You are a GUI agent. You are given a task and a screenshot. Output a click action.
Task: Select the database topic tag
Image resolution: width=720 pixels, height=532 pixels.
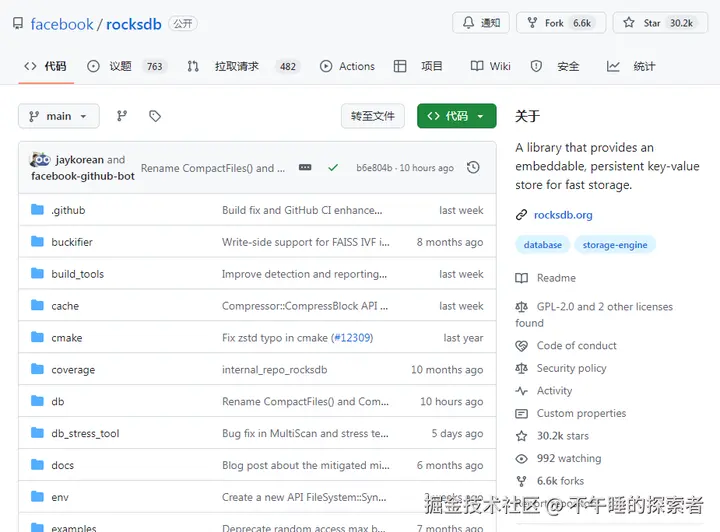[542, 245]
